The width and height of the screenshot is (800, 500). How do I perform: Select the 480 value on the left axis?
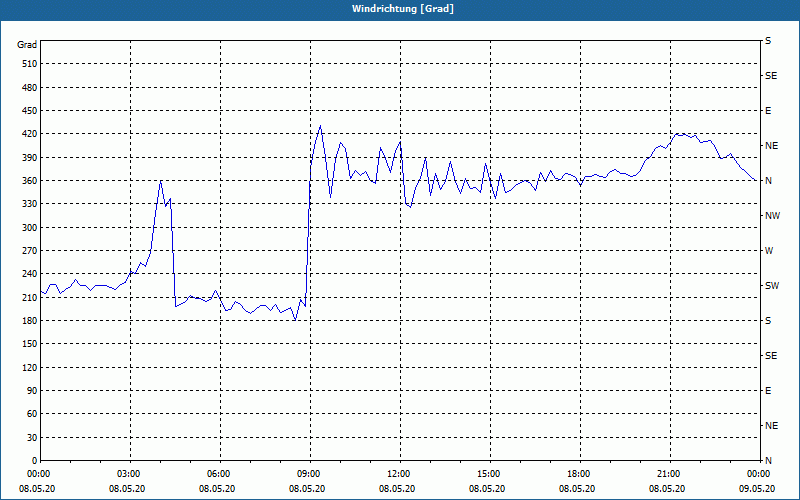pyautogui.click(x=30, y=88)
